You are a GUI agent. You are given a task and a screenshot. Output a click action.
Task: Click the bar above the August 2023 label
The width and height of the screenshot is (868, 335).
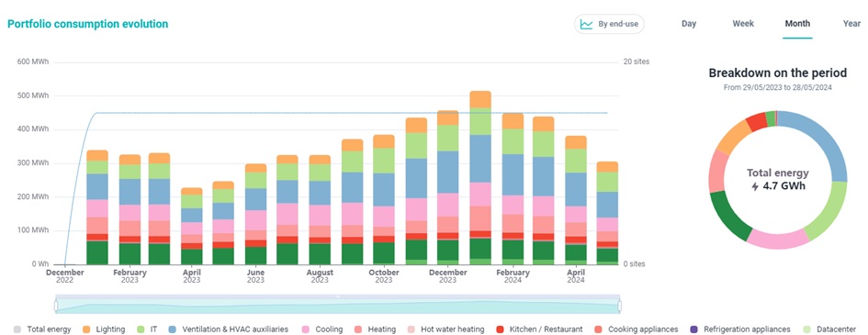click(320, 210)
